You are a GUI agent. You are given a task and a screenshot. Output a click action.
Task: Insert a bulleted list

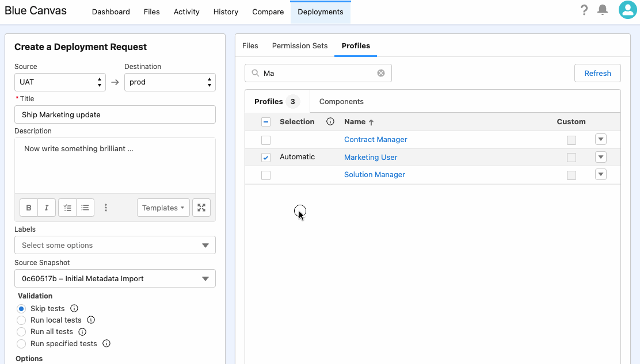point(85,208)
